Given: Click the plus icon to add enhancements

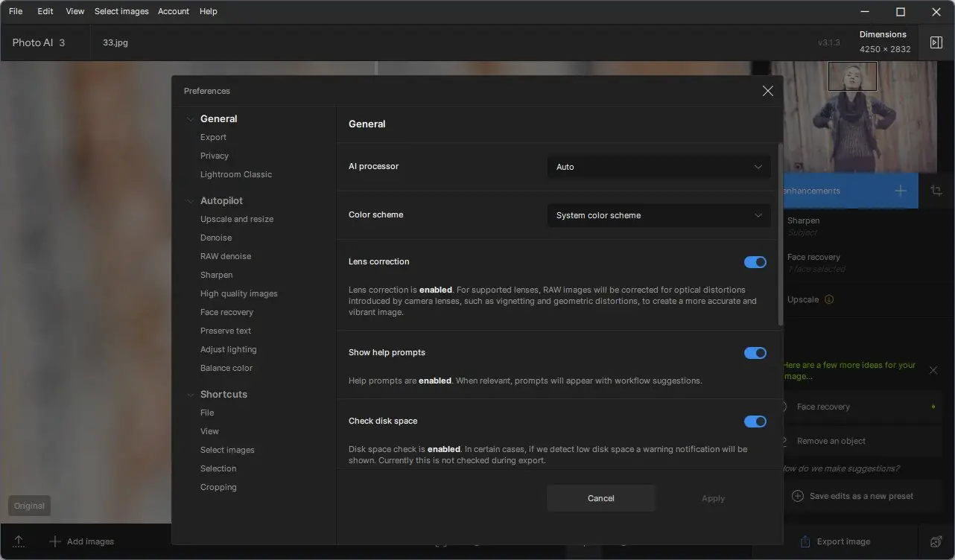Looking at the screenshot, I should click(900, 191).
